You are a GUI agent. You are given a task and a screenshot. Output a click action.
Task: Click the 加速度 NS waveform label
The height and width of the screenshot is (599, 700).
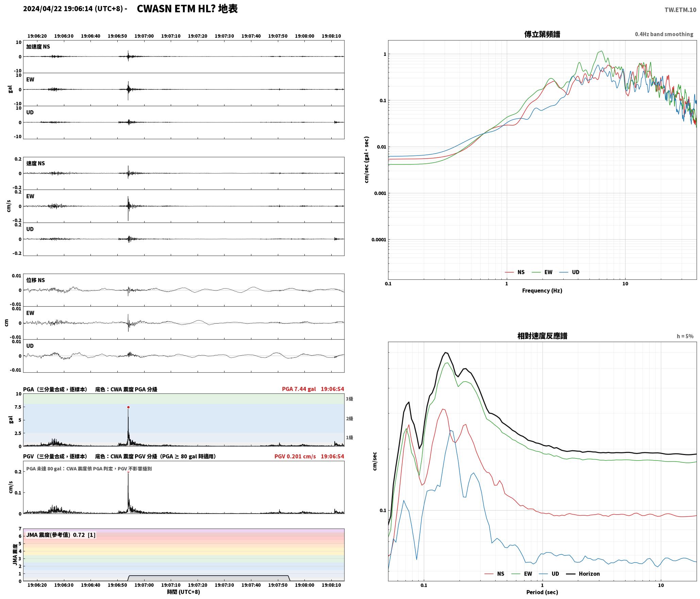tap(38, 47)
